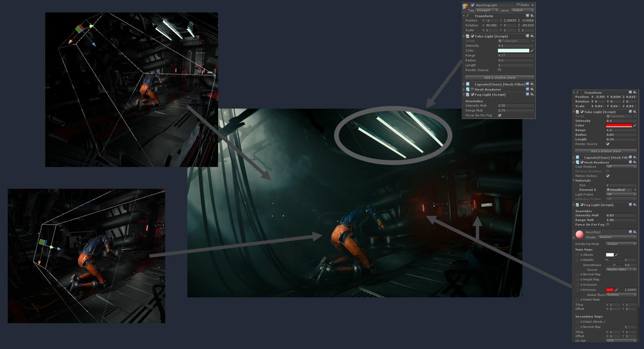The image size is (644, 349).
Task: Open the red Emission HDR color swatch
Action: click(x=610, y=290)
